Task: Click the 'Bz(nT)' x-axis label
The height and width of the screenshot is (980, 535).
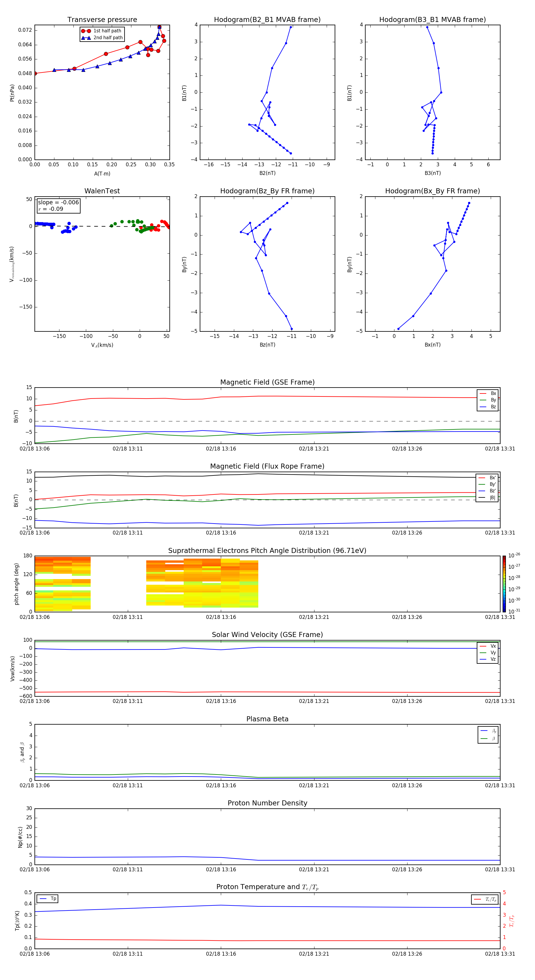Action: (267, 345)
